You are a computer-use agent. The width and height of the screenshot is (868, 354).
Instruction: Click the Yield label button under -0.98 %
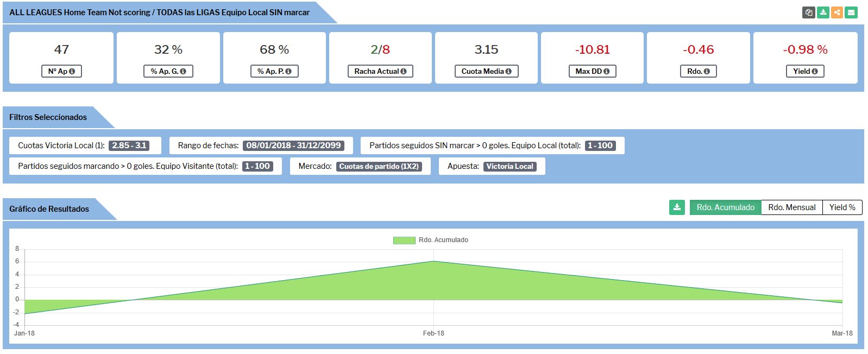(x=805, y=71)
